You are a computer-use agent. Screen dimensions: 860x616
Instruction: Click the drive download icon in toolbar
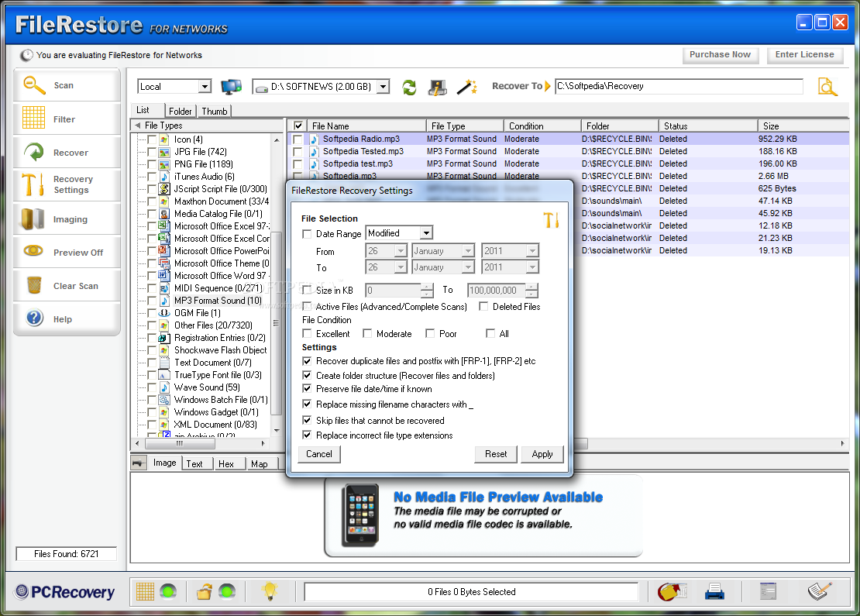[437, 87]
